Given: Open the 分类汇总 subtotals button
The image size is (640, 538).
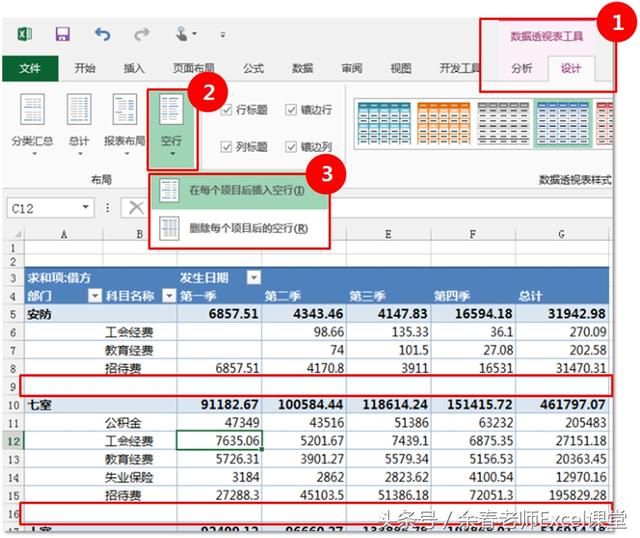Looking at the screenshot, I should (x=32, y=124).
